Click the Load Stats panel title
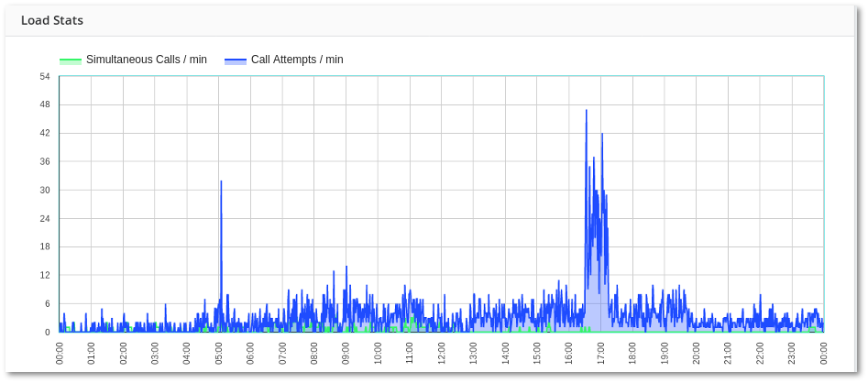The height and width of the screenshot is (383, 868). click(x=52, y=20)
